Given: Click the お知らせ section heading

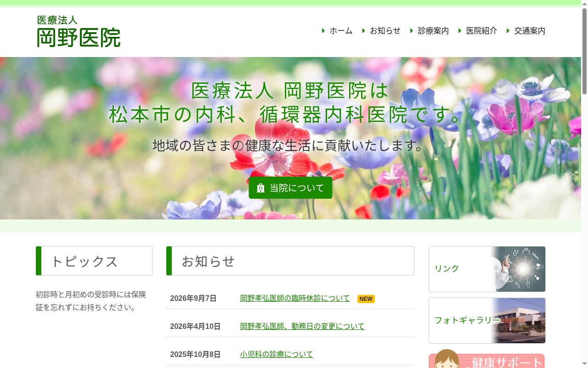Looking at the screenshot, I should click(x=290, y=261).
